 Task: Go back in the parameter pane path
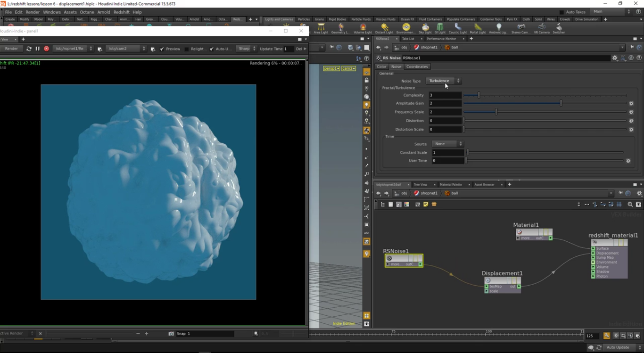coord(378,48)
